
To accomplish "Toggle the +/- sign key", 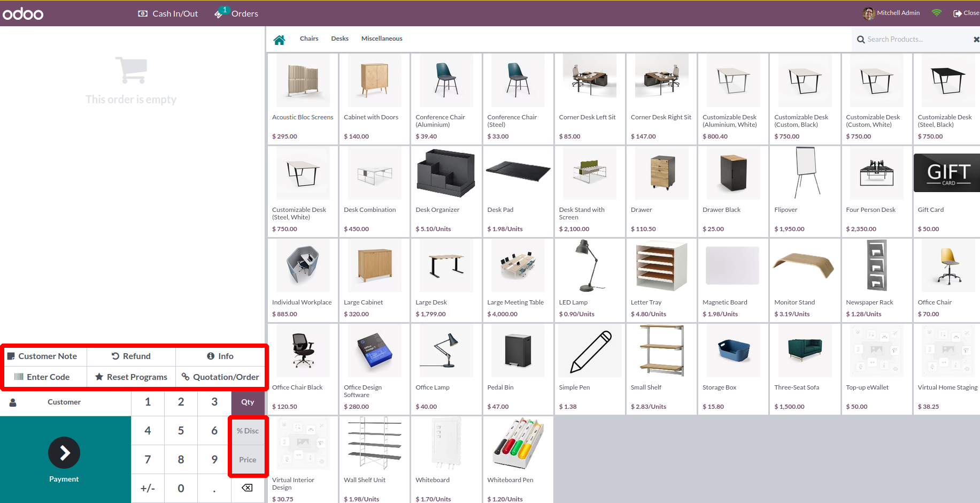I will [x=148, y=488].
